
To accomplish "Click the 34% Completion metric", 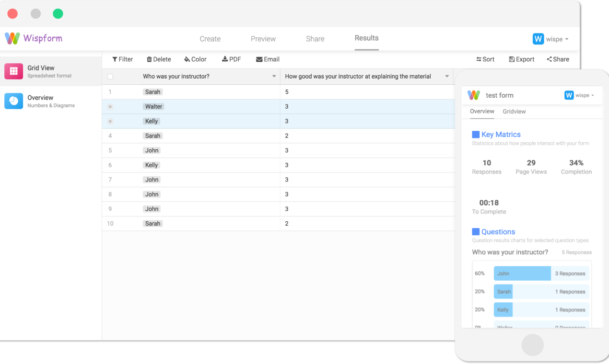I will click(x=576, y=167).
